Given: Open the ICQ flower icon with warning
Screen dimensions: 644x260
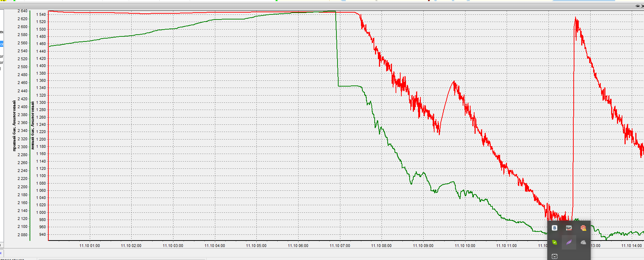Looking at the screenshot, I should [x=583, y=228].
